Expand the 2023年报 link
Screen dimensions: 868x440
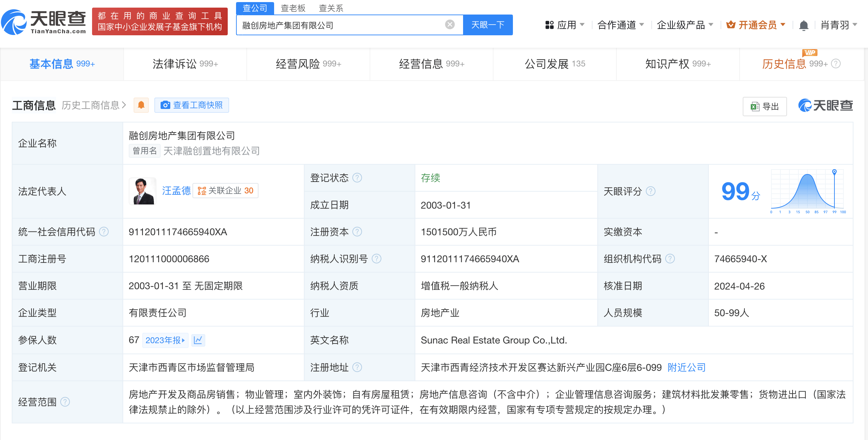point(165,340)
